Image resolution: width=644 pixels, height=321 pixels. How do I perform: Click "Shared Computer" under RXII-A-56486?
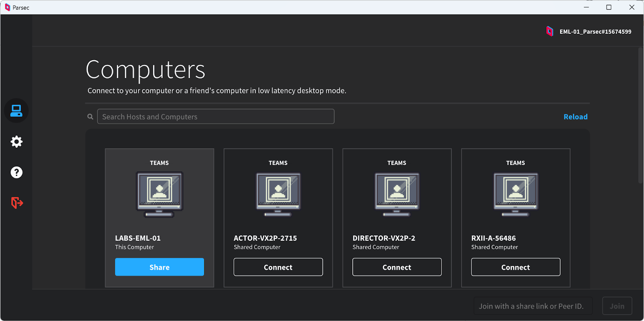pyautogui.click(x=495, y=247)
